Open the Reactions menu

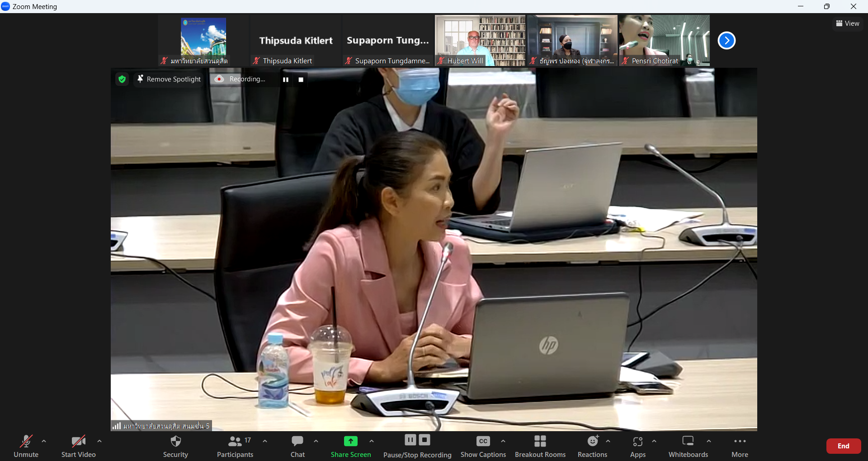click(592, 442)
